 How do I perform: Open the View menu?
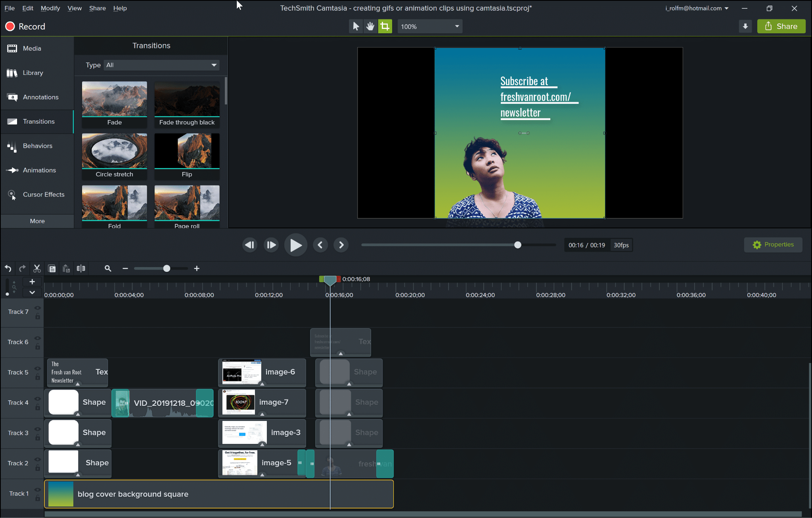click(74, 8)
